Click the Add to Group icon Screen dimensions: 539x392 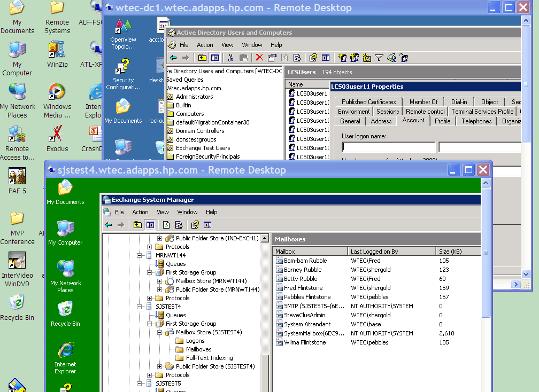(404, 58)
